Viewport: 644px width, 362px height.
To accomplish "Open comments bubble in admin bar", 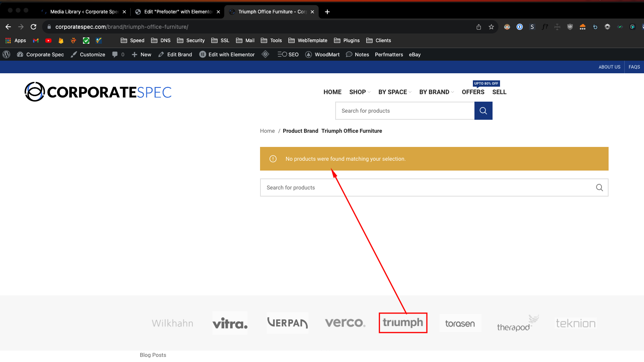I will 118,54.
